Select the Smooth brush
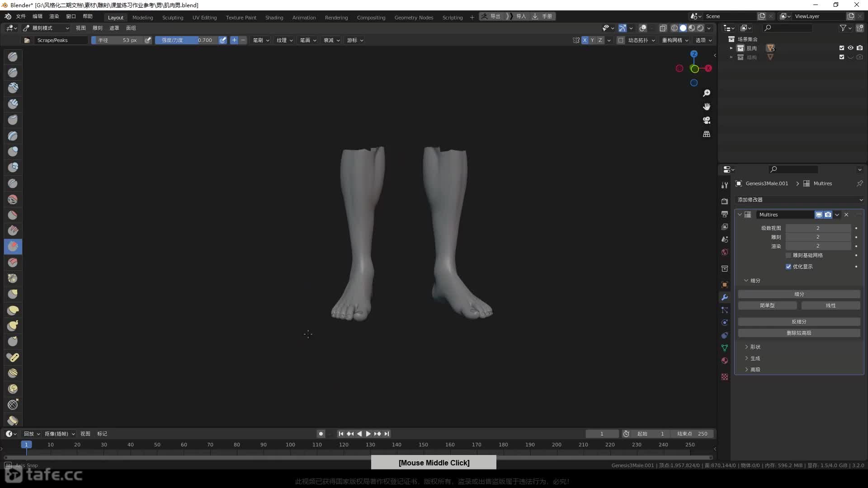The height and width of the screenshot is (488, 868). click(13, 199)
